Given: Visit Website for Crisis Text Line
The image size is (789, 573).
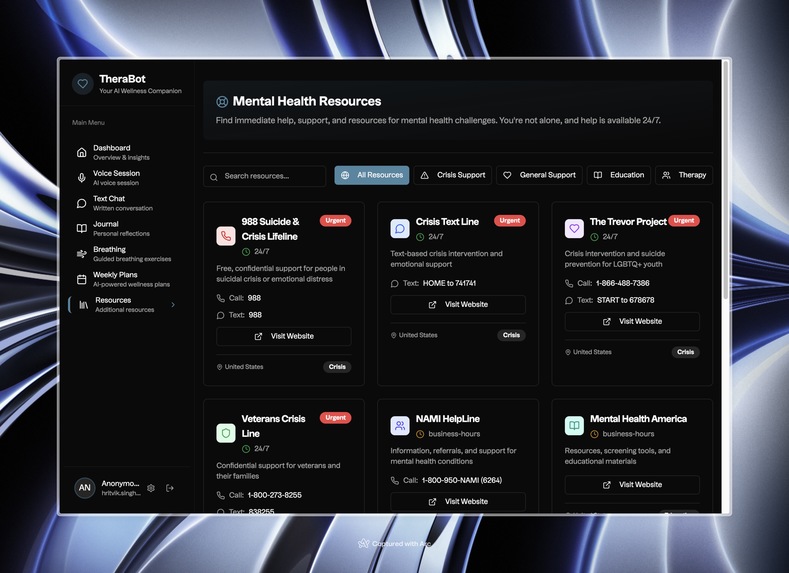Looking at the screenshot, I should click(x=458, y=305).
